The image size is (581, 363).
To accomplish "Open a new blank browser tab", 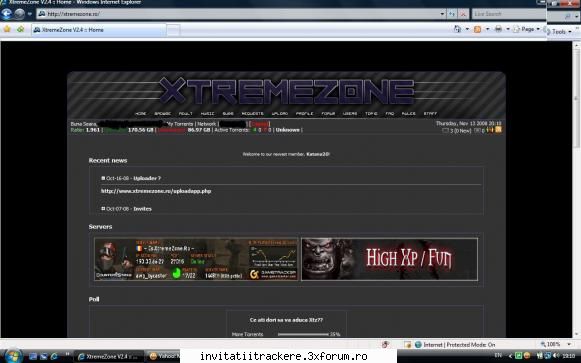I will [x=173, y=30].
